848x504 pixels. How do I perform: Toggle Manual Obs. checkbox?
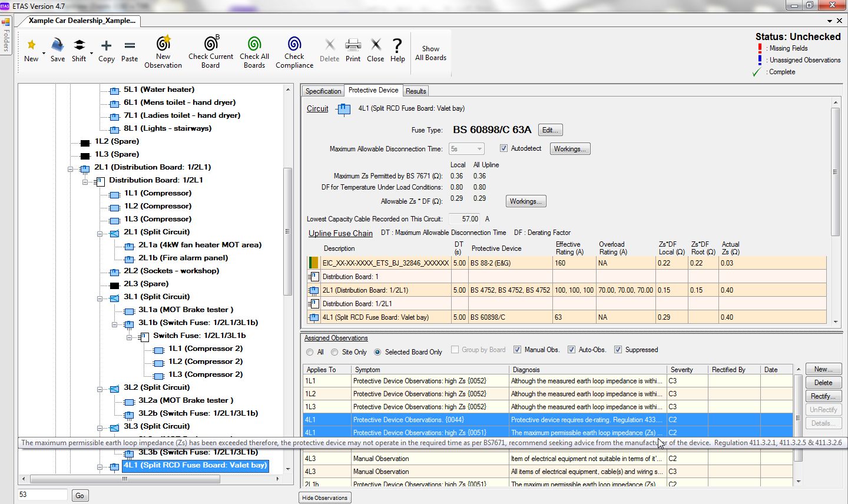(x=517, y=350)
